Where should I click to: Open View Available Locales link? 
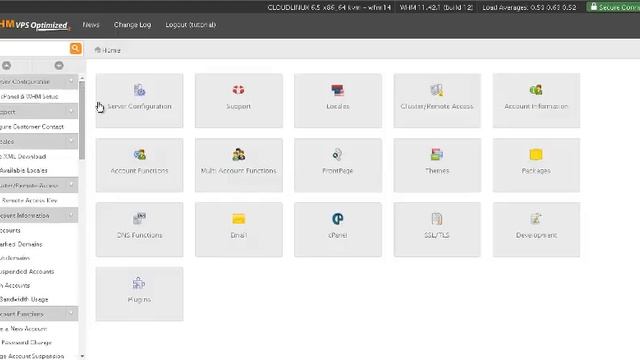pos(24,170)
